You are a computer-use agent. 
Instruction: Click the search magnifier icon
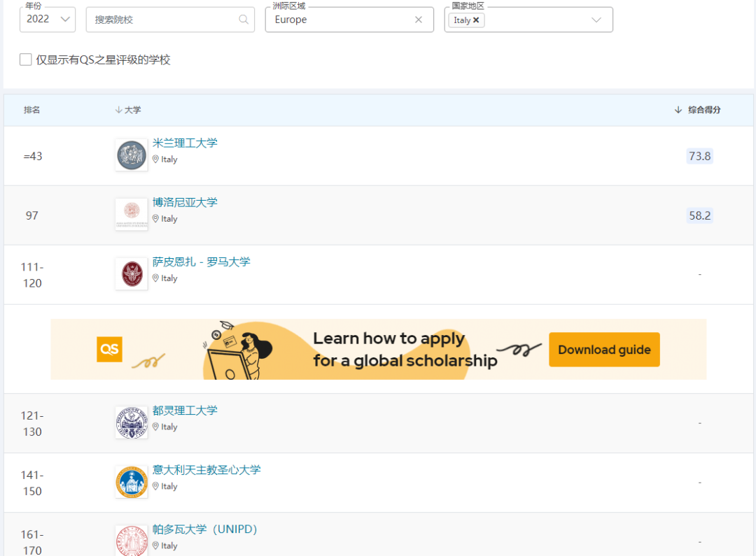pos(244,20)
